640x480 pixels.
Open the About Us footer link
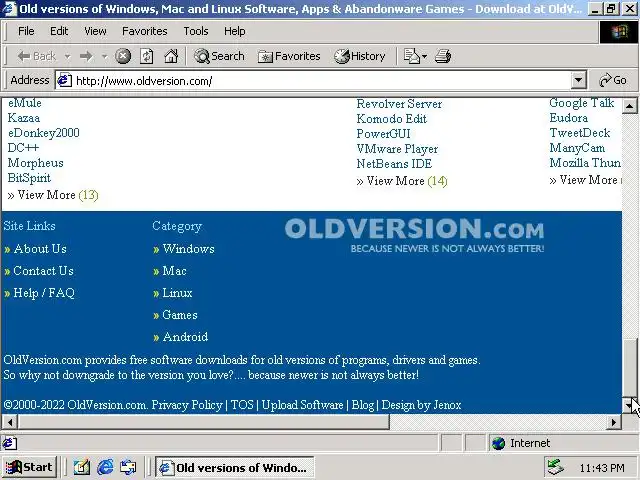point(40,249)
